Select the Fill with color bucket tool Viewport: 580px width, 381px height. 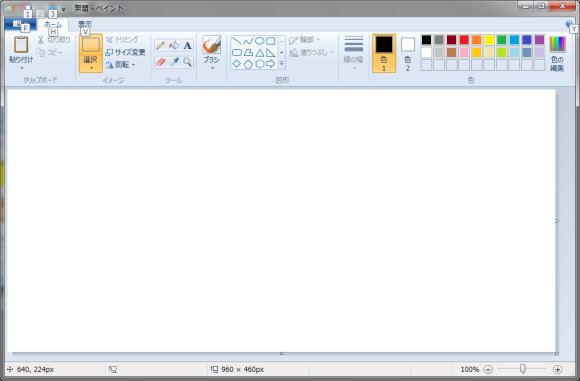pos(174,45)
